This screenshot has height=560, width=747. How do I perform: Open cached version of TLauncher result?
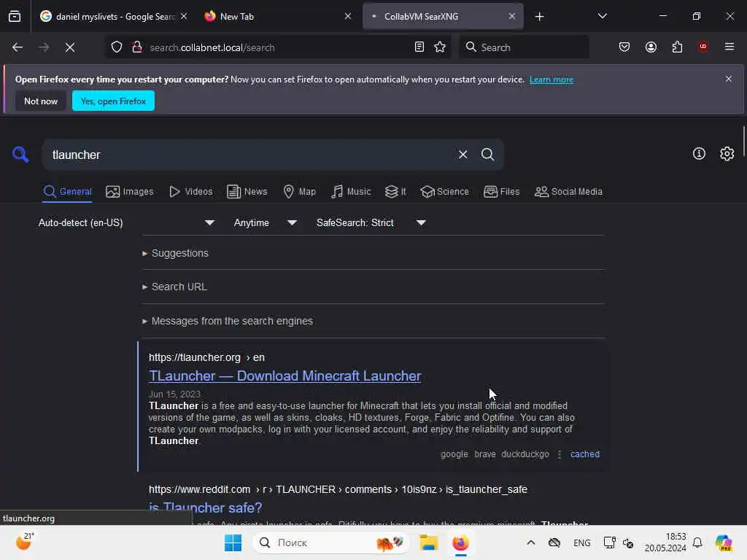[x=585, y=454]
